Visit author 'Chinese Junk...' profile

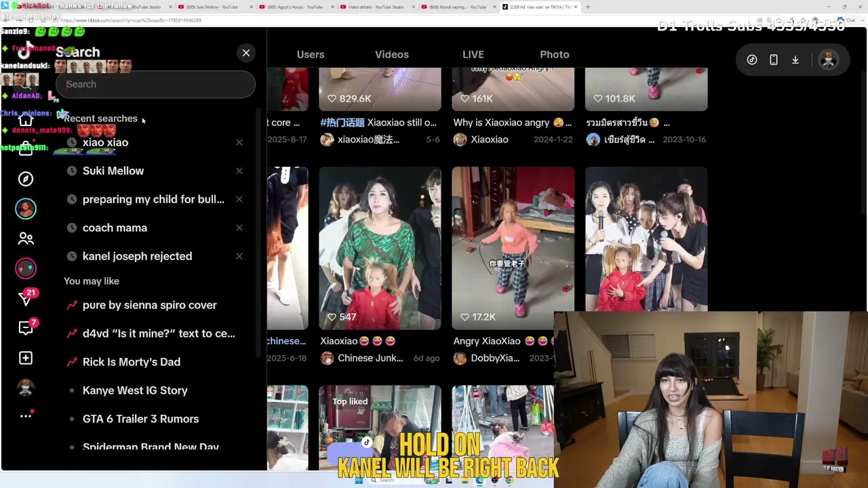(370, 358)
